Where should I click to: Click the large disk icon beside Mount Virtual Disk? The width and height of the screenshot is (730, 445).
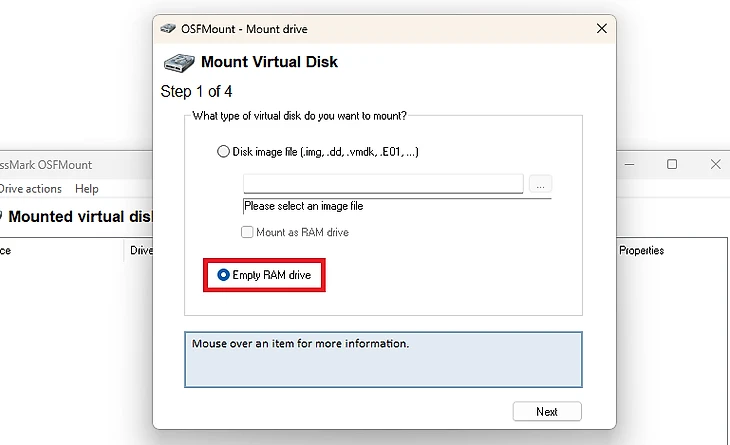179,63
